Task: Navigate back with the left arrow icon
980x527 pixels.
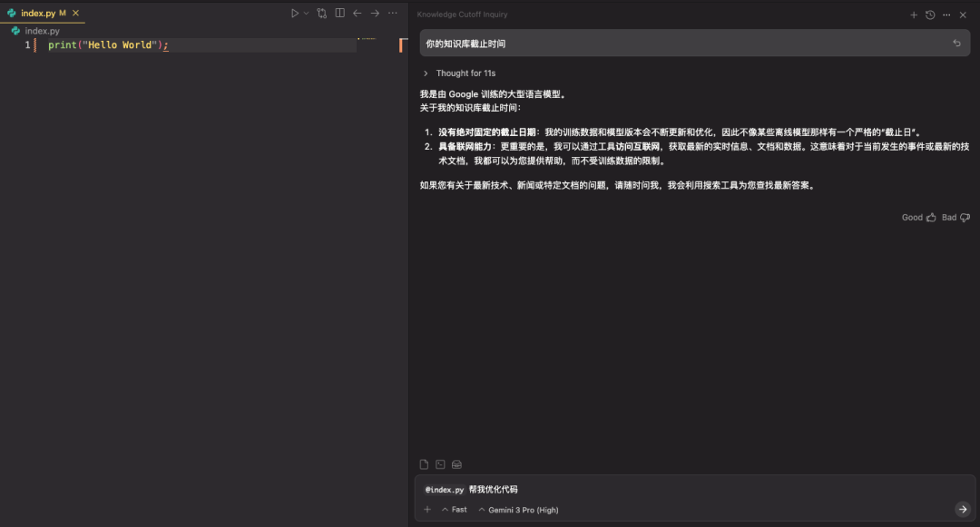Action: pos(358,13)
